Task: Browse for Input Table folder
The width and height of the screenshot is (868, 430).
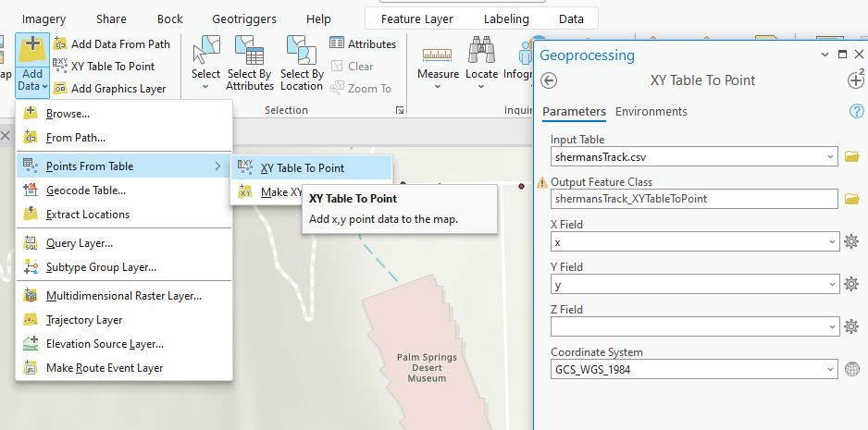Action: pyautogui.click(x=852, y=156)
